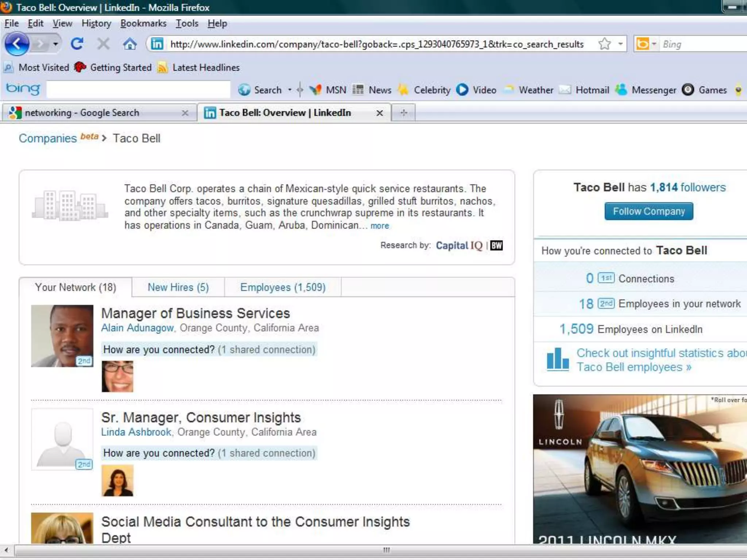Open the search engine selector dropdown
Image resolution: width=747 pixels, height=560 pixels.
(654, 44)
